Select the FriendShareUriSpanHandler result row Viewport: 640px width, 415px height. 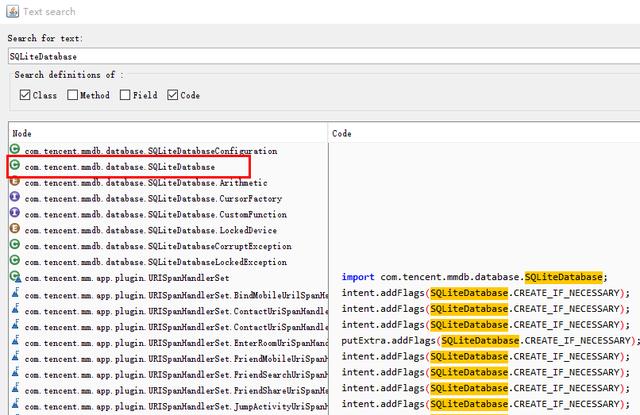pyautogui.click(x=168, y=390)
